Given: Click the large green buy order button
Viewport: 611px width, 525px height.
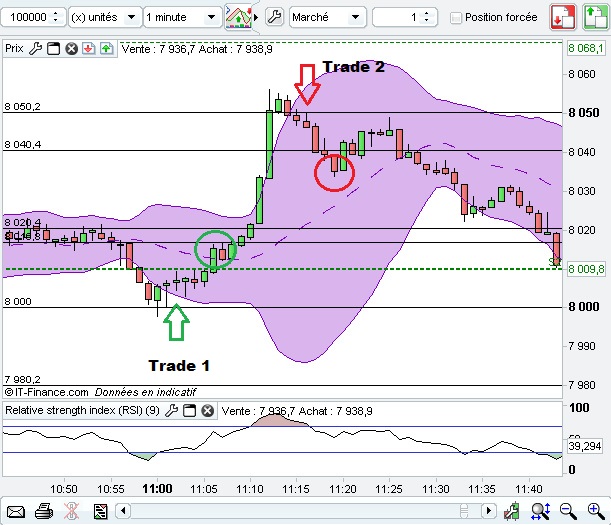Looking at the screenshot, I should point(595,17).
